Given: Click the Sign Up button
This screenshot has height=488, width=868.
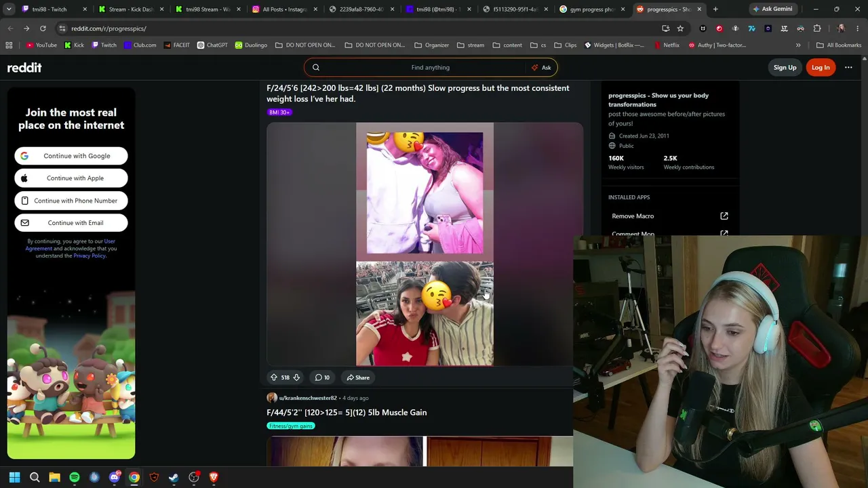Looking at the screenshot, I should (785, 67).
